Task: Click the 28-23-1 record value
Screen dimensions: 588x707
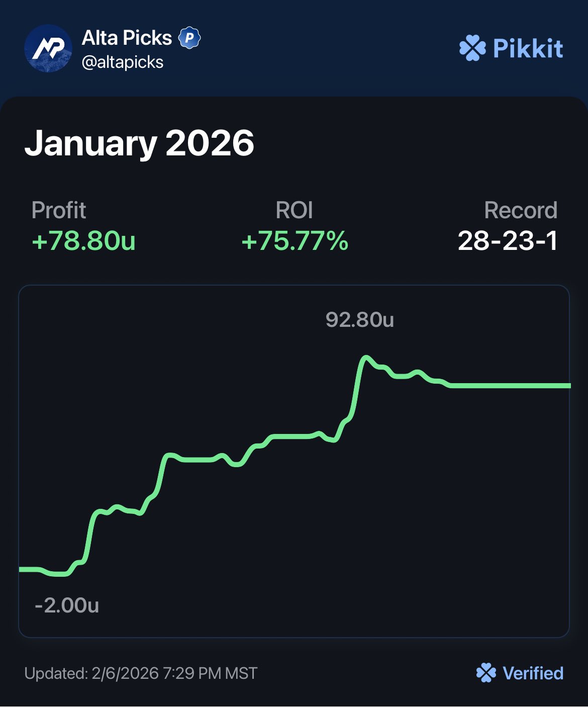Action: (508, 240)
